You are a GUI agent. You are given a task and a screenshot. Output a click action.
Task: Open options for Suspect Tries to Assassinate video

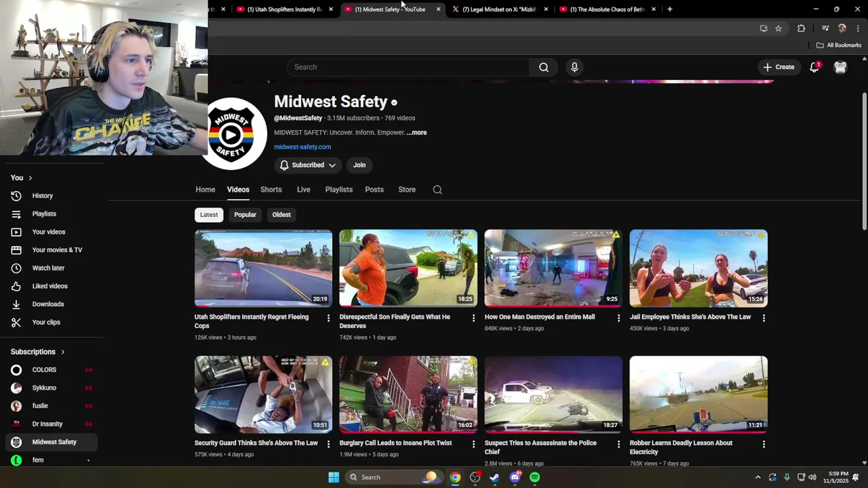(618, 444)
